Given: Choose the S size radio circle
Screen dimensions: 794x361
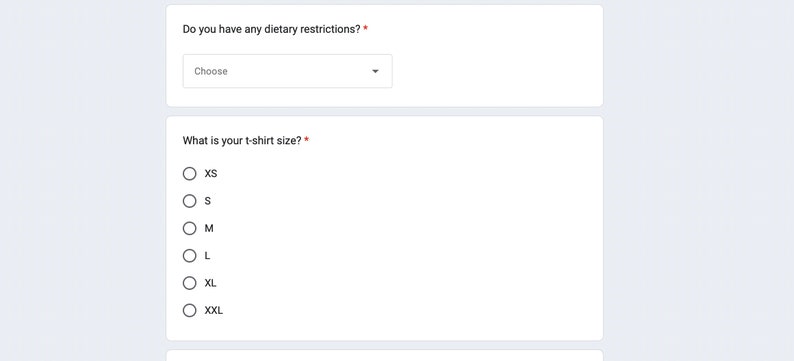Looking at the screenshot, I should 189,201.
